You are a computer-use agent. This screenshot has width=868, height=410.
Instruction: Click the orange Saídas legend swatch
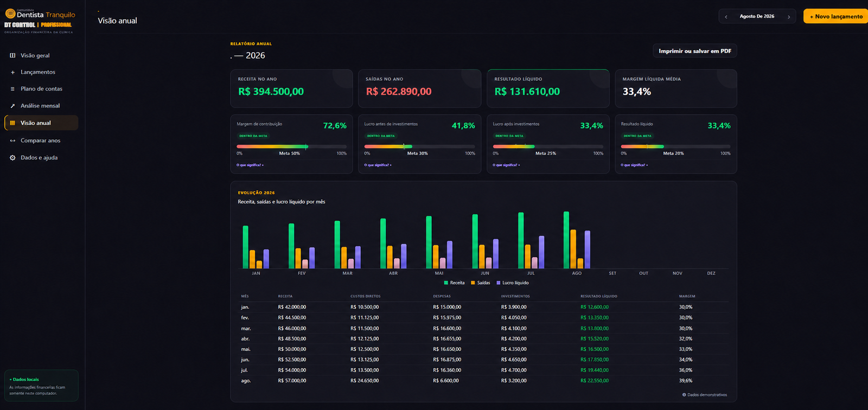tap(473, 283)
